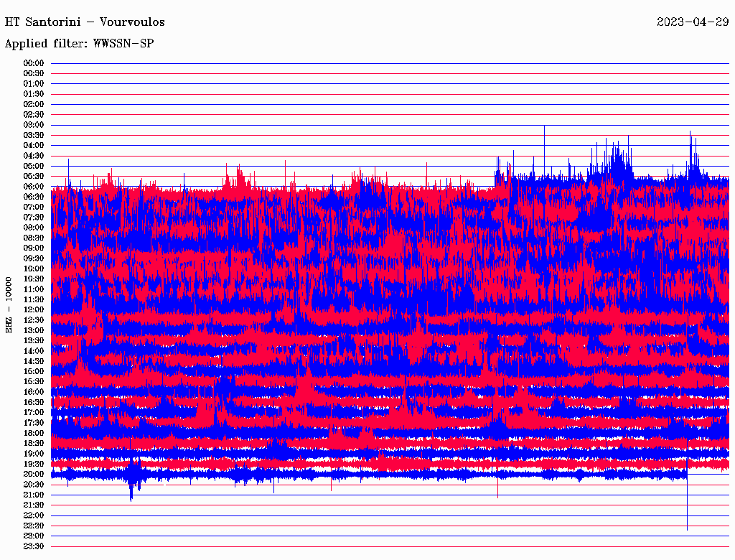Click the 21:00 time label
This screenshot has height=560, width=735.
point(34,495)
